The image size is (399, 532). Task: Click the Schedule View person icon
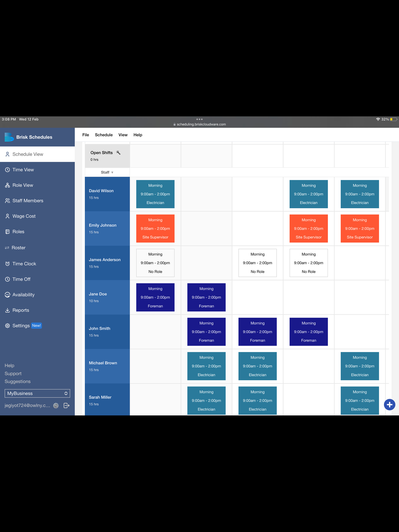tap(8, 154)
